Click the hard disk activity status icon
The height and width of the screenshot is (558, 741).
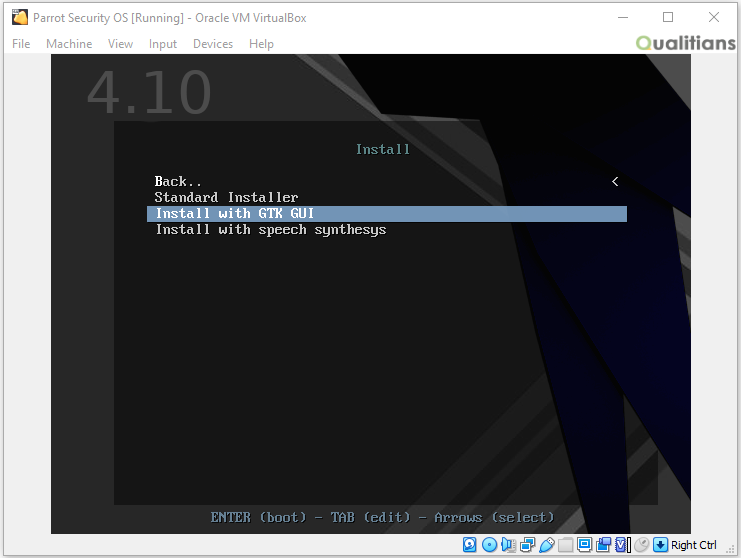click(469, 545)
